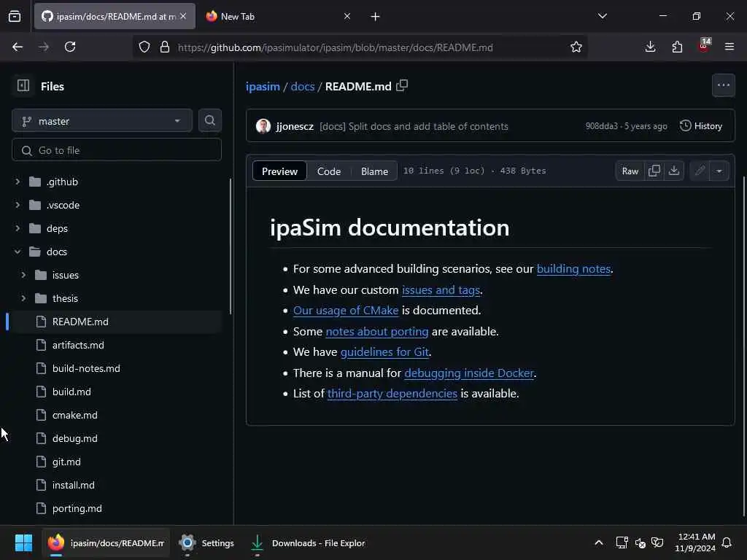Go to ipasim repository breadcrumb
Image resolution: width=747 pixels, height=560 pixels.
point(263,86)
